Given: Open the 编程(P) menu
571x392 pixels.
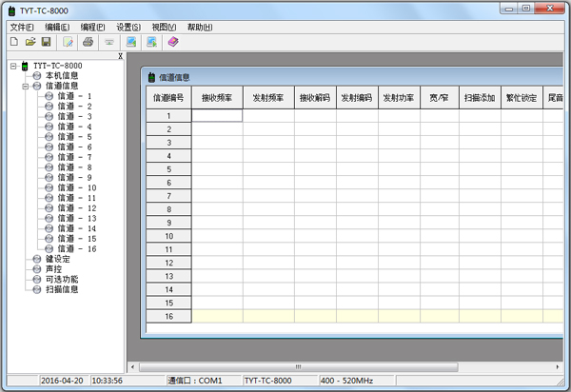Looking at the screenshot, I should (x=92, y=28).
